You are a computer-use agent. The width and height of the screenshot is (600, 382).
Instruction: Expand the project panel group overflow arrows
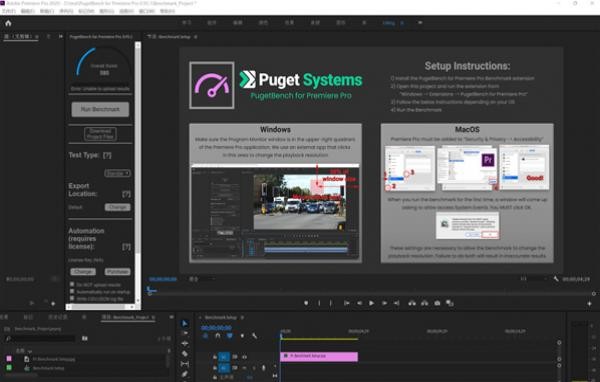click(171, 317)
